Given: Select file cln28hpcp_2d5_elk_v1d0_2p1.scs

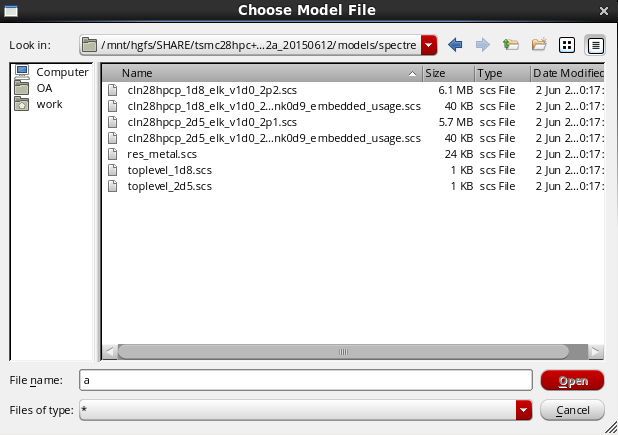Looking at the screenshot, I should pyautogui.click(x=212, y=122).
